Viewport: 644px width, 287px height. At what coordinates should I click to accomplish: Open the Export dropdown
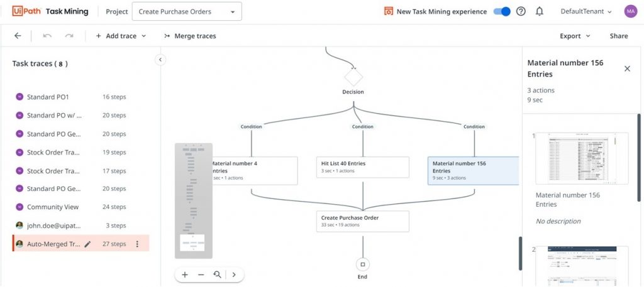coord(575,36)
